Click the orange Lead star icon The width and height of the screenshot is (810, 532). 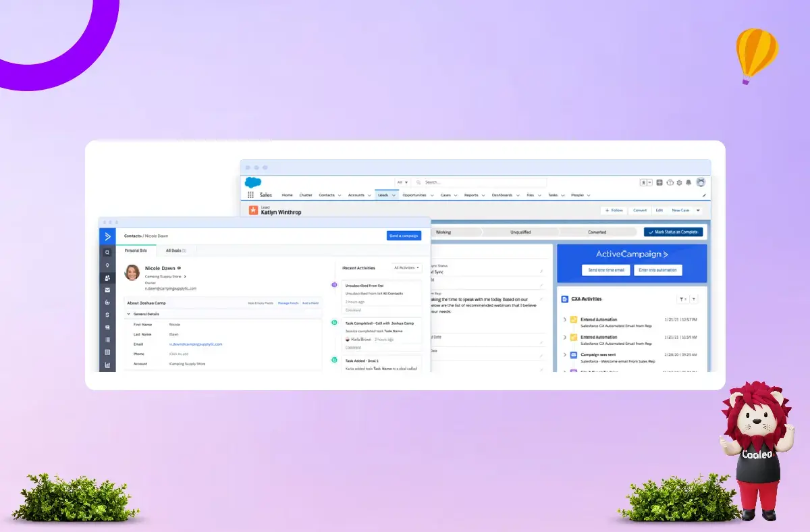point(253,210)
